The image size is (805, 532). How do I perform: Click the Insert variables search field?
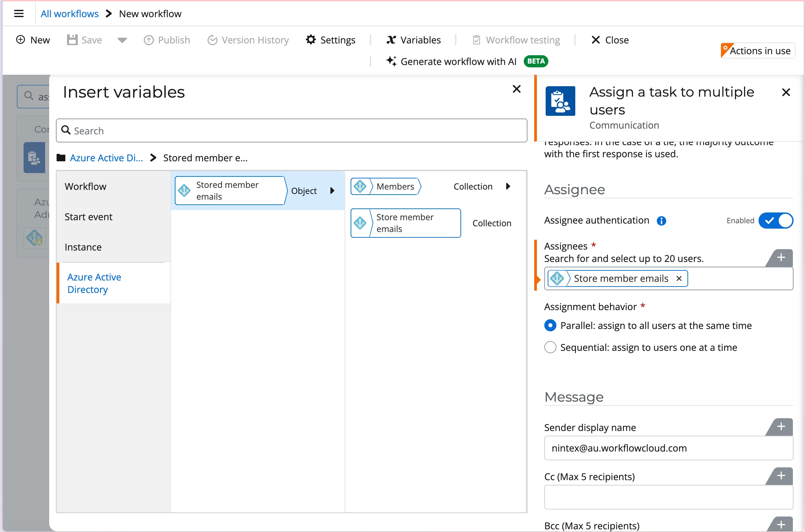click(292, 131)
